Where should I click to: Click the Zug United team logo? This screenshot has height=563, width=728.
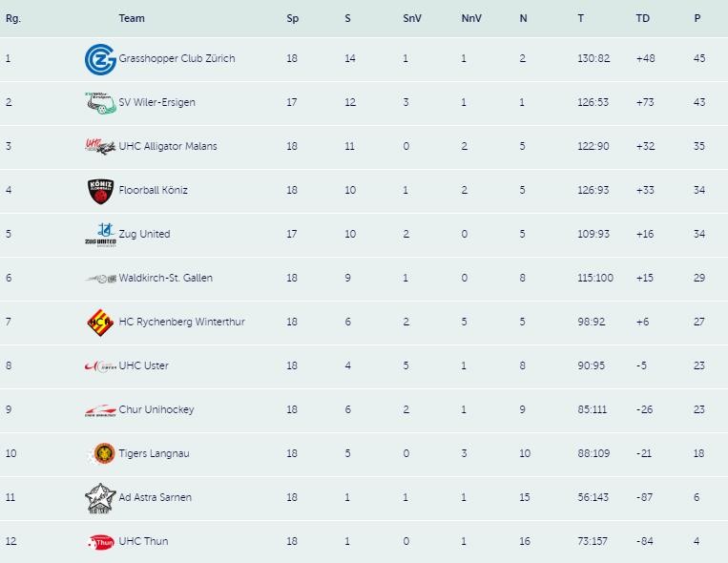[99, 235]
